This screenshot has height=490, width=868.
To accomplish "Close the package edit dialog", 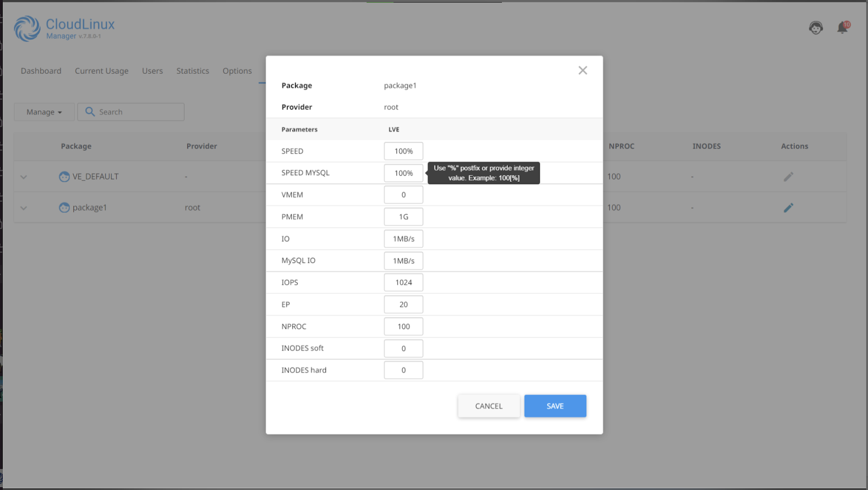I will [x=583, y=70].
